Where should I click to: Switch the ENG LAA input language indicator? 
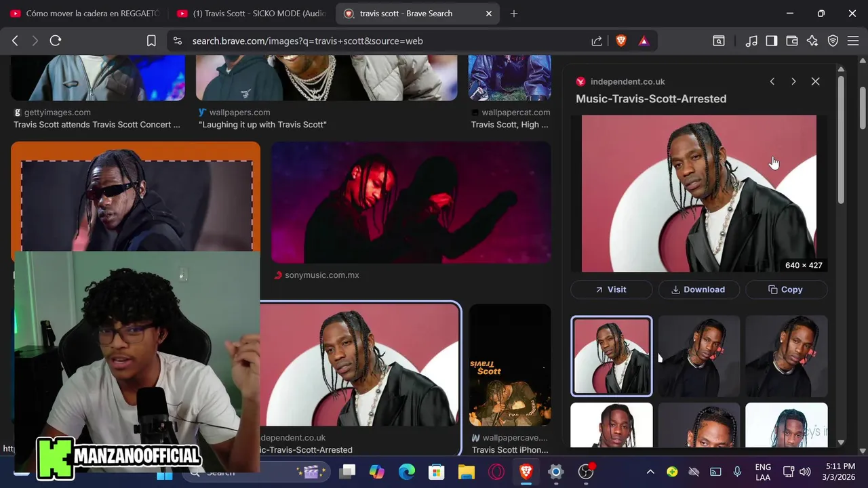click(x=763, y=472)
